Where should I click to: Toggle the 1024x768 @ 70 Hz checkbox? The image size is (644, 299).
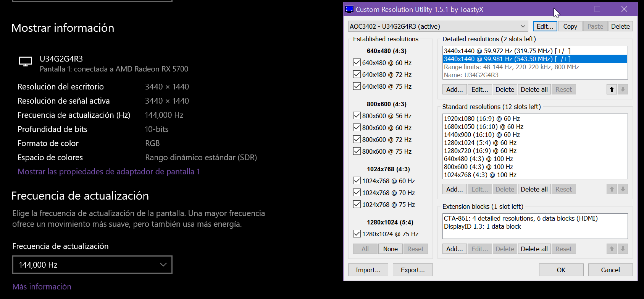coord(357,193)
